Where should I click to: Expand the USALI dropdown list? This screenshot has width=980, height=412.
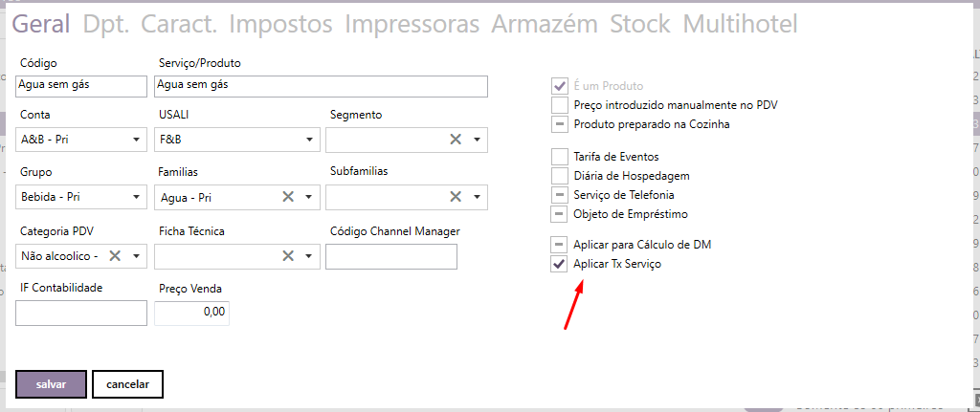309,141
